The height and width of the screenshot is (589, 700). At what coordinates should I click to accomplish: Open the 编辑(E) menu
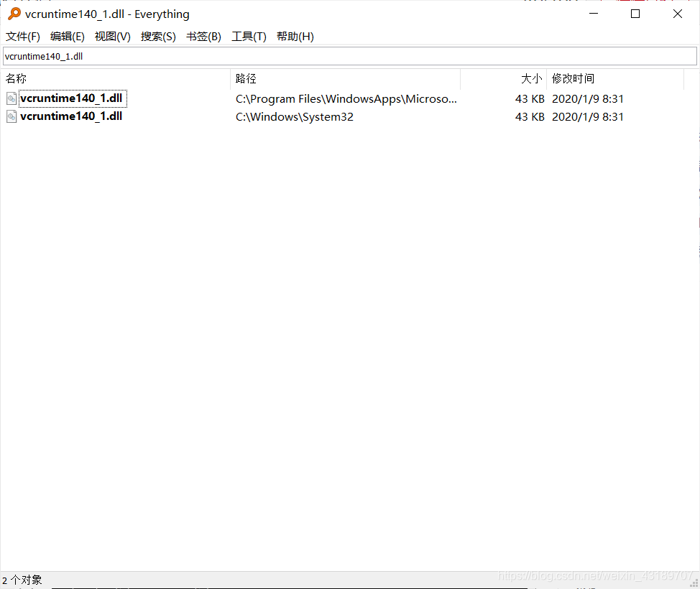67,36
